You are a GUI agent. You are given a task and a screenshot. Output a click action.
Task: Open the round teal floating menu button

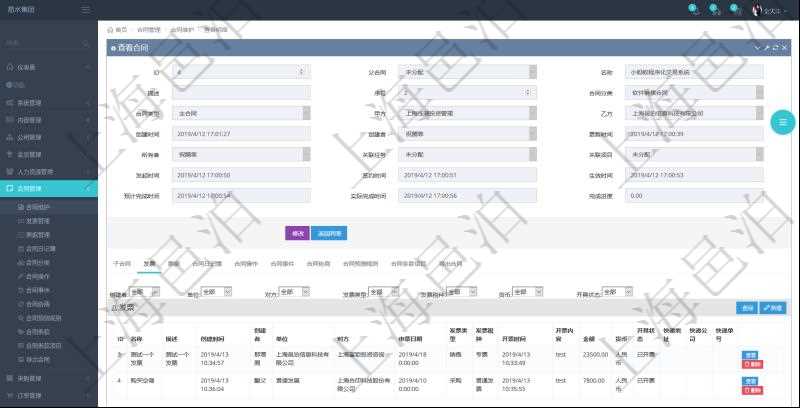[782, 122]
